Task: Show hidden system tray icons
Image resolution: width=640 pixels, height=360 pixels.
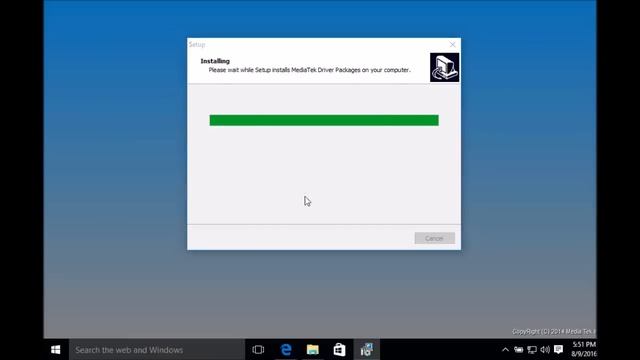Action: 505,349
